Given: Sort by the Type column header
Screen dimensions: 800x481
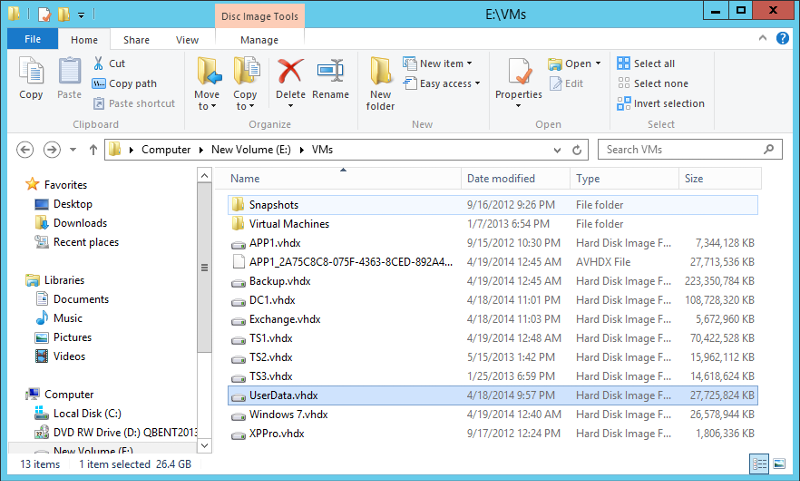Looking at the screenshot, I should pyautogui.click(x=624, y=179).
